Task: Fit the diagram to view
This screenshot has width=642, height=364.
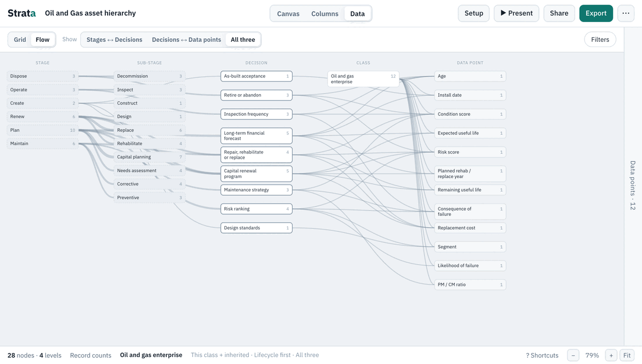Action: [x=627, y=355]
